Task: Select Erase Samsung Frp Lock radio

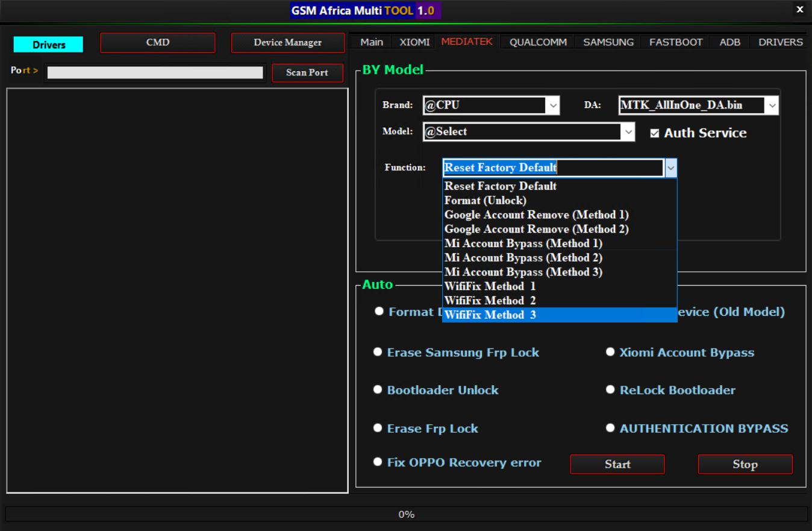Action: (378, 352)
